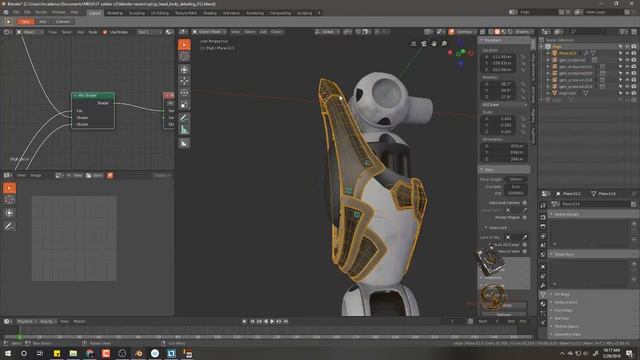Open the Global transform orientation dropdown
Viewport: 640px width, 360px height.
point(327,32)
